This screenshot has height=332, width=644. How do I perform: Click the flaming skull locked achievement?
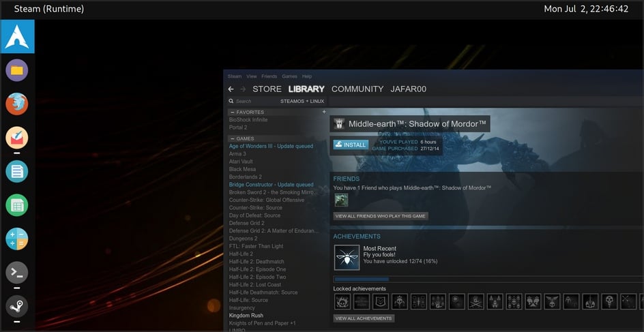342,301
